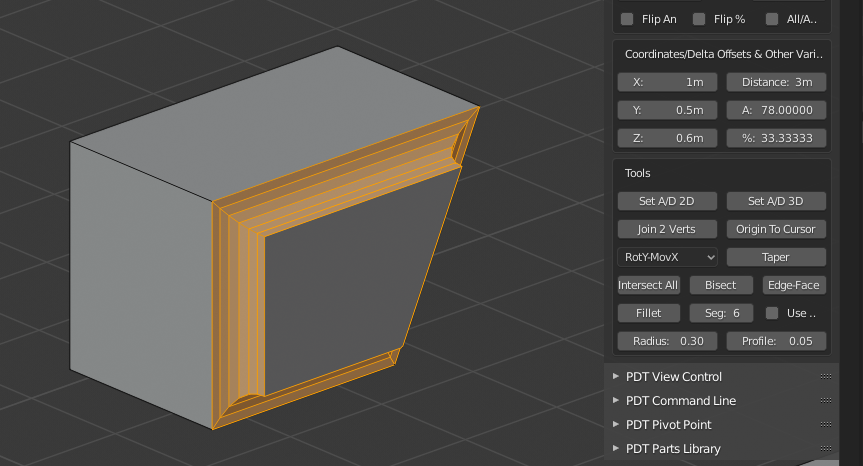
Task: Click the Bisect button
Action: pyautogui.click(x=721, y=285)
